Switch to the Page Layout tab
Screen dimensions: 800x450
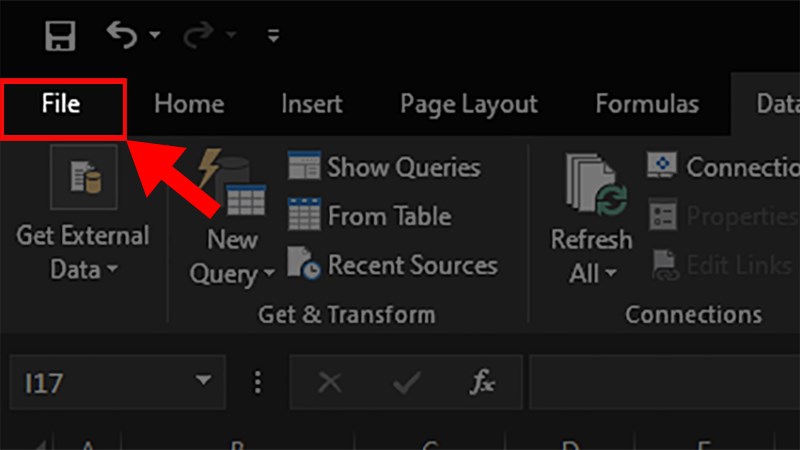click(469, 104)
